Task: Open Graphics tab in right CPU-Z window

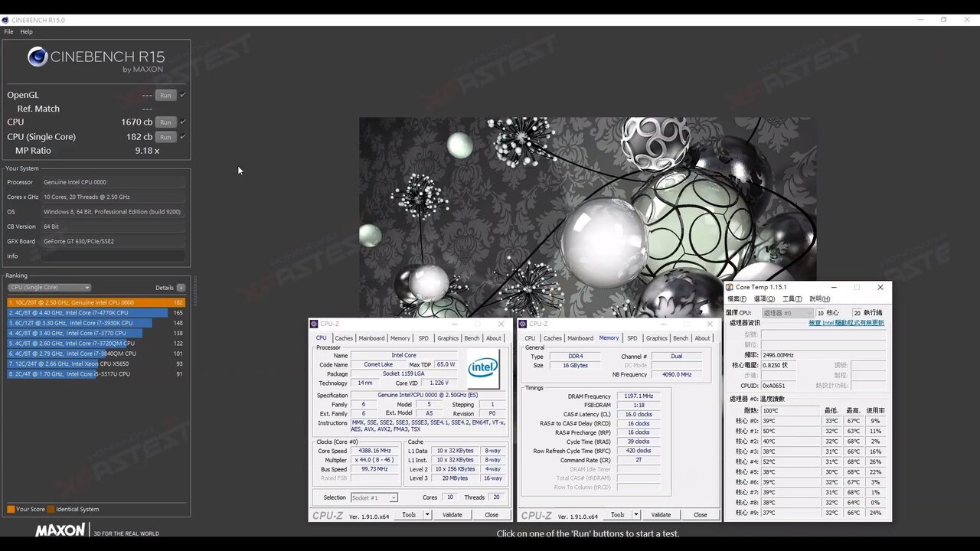Action: click(656, 338)
